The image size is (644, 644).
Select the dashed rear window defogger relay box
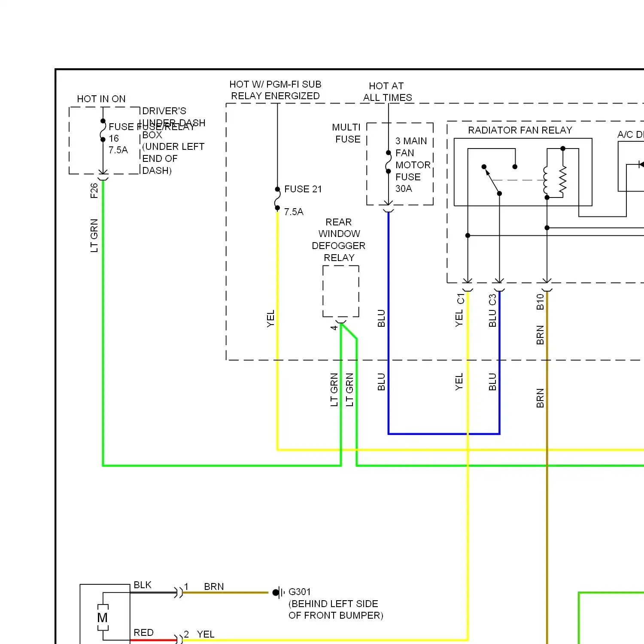pyautogui.click(x=341, y=292)
